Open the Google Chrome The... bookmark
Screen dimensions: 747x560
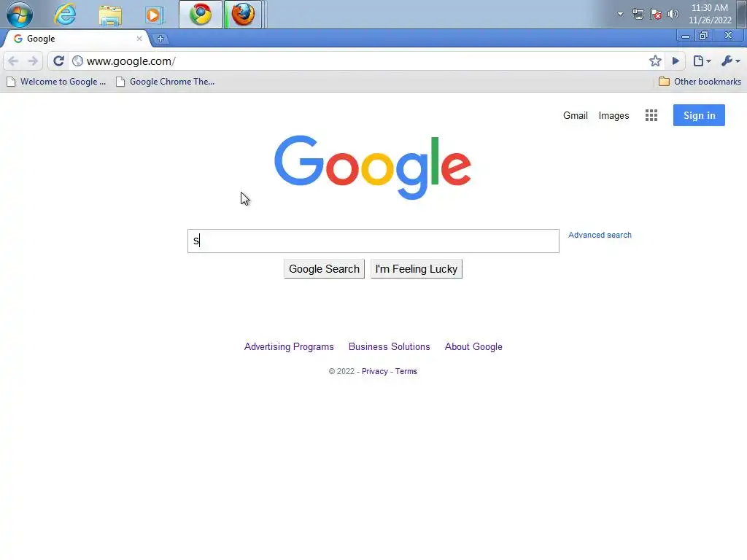click(166, 82)
